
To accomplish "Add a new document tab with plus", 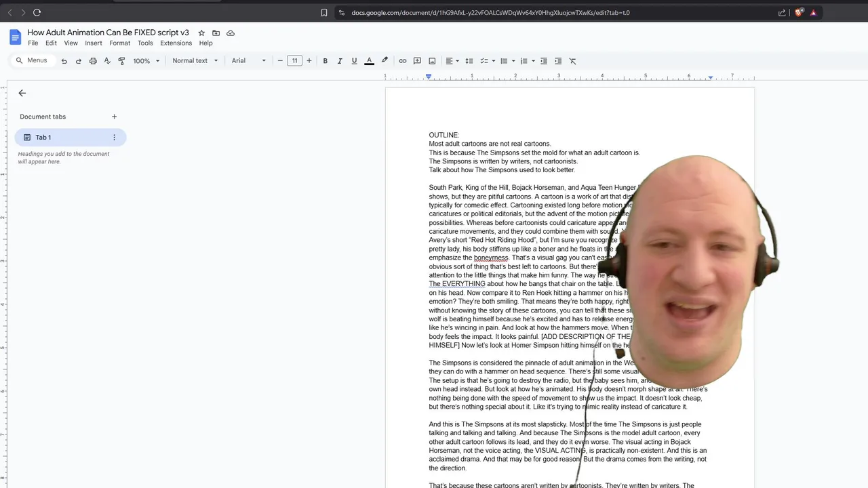I will coord(114,117).
